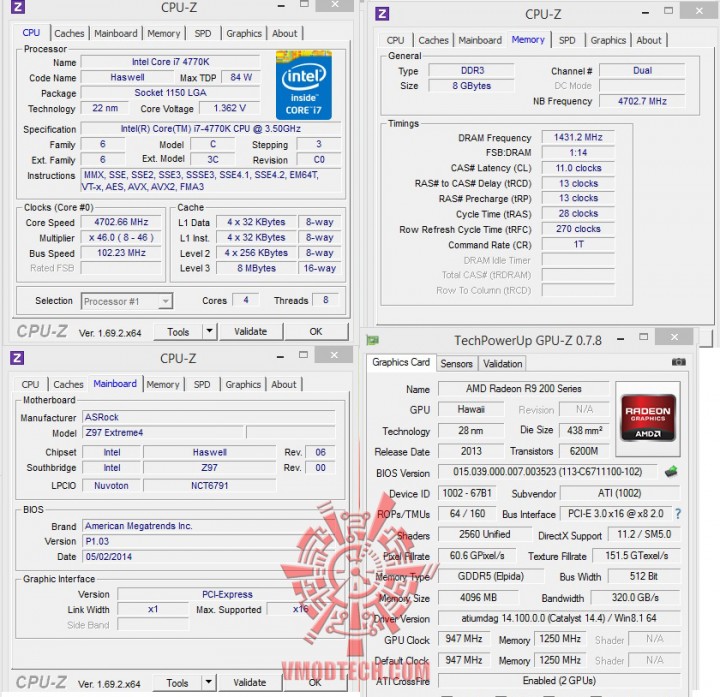Switch to the Sensors tab in GPU-Z
The height and width of the screenshot is (697, 720).
(x=456, y=364)
